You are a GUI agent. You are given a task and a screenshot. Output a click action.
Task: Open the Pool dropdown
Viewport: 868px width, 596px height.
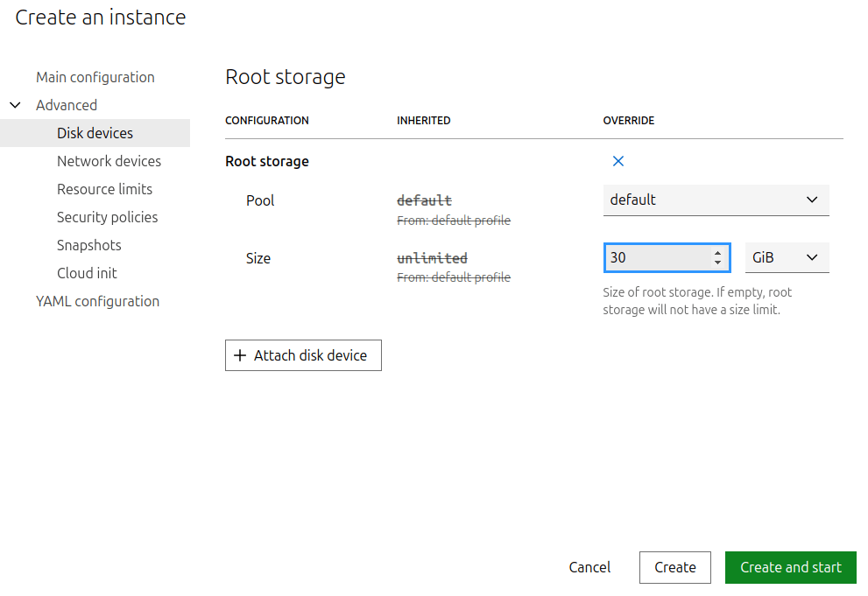coord(715,200)
